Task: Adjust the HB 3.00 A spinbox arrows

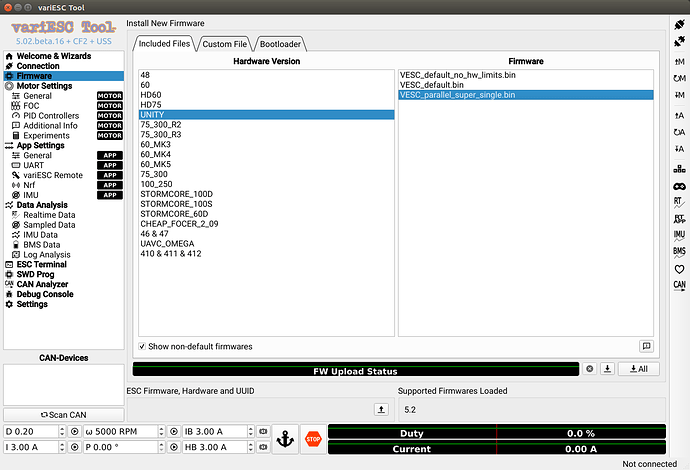Action: click(251, 447)
